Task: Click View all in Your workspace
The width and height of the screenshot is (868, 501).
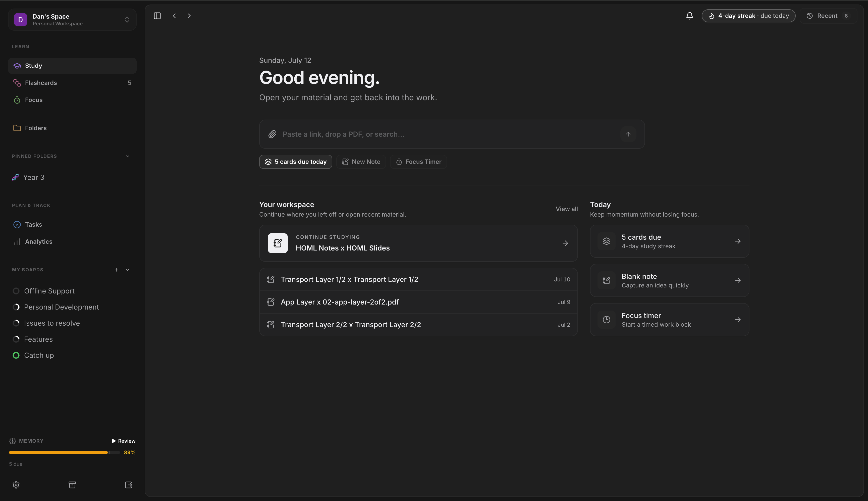Action: coord(566,209)
